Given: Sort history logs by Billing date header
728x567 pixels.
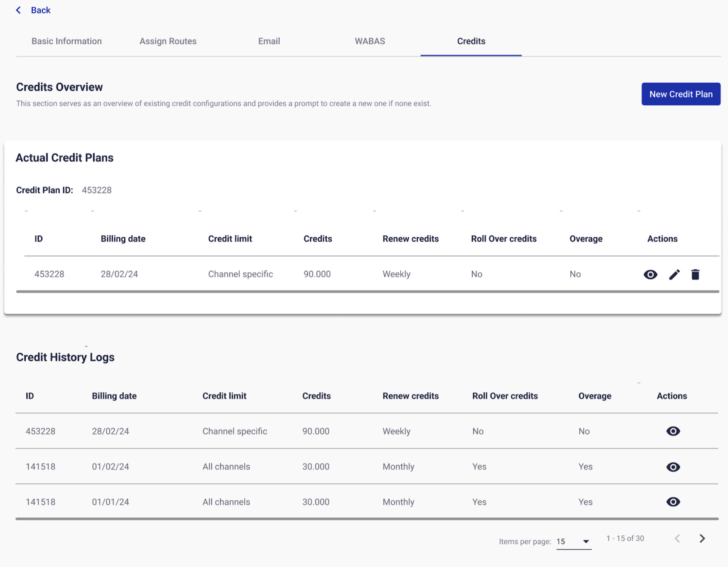Looking at the screenshot, I should pyautogui.click(x=114, y=396).
